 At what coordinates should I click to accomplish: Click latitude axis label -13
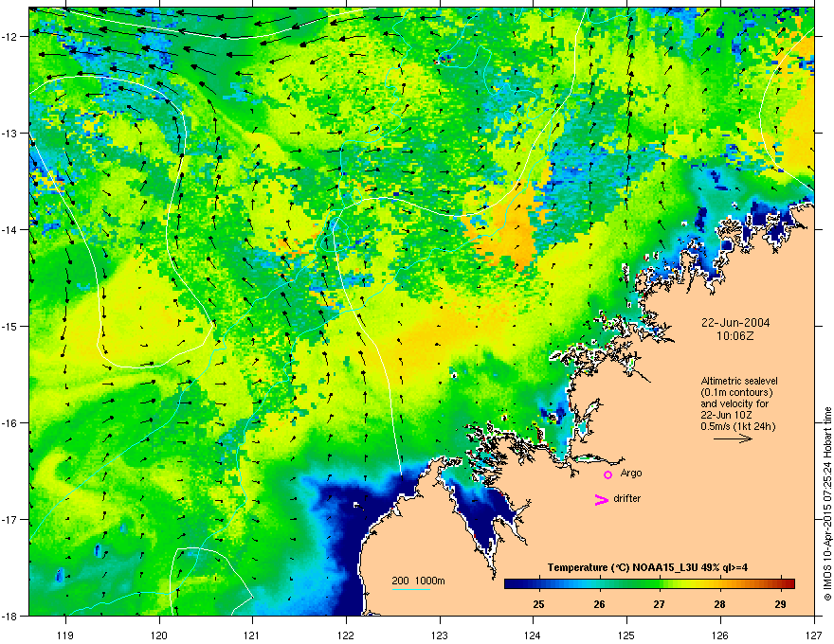(10, 134)
